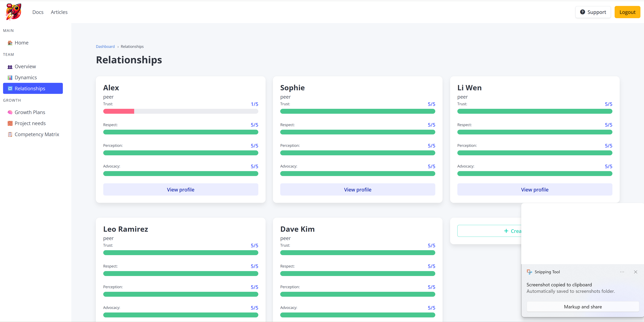Screen dimensions: 644x322
Task: Click the Dave Kim card name heading
Action: tap(297, 229)
